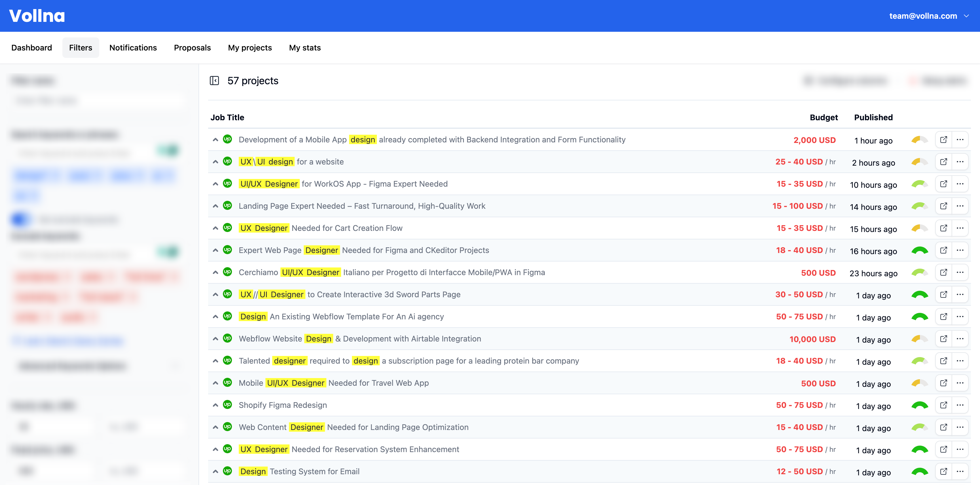Open team@vollna.com account dropdown
This screenshot has height=485, width=980.
coord(928,16)
